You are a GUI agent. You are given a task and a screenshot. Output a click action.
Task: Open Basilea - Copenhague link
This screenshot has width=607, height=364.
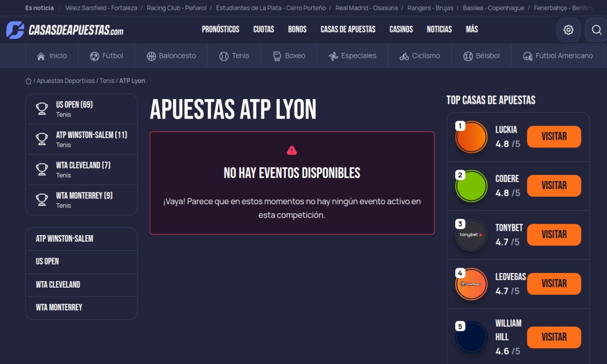[x=494, y=8]
